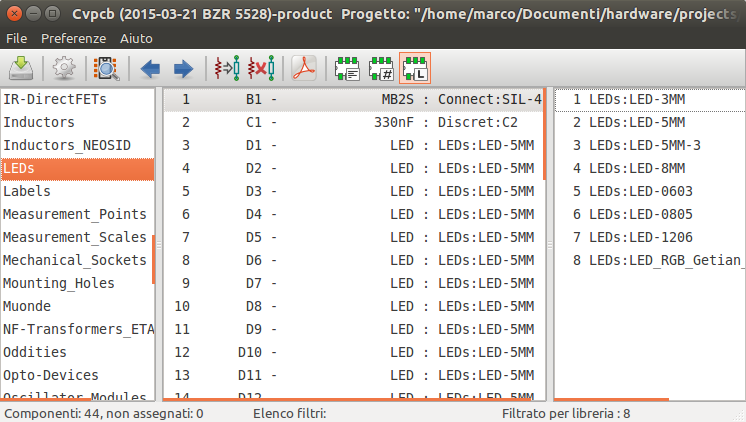Choose footprint LEDs:LED-5MM-3
Screen dimensions: 746x422
(x=650, y=145)
